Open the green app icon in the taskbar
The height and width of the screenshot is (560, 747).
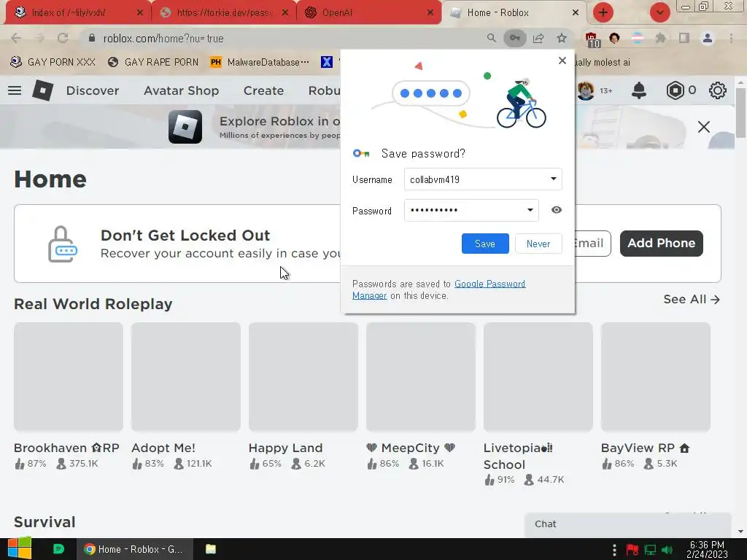click(x=58, y=549)
